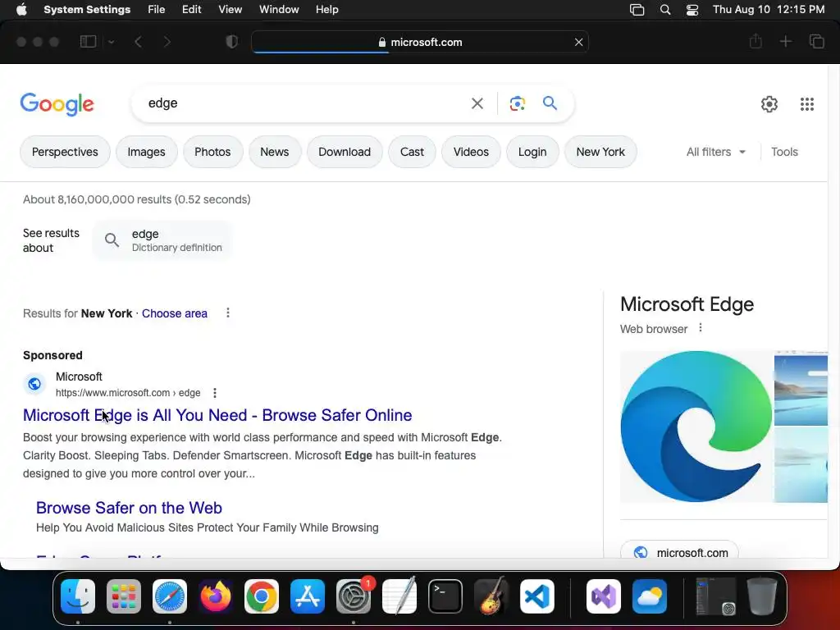
Task: Select the Photos filter chip
Action: (x=212, y=152)
